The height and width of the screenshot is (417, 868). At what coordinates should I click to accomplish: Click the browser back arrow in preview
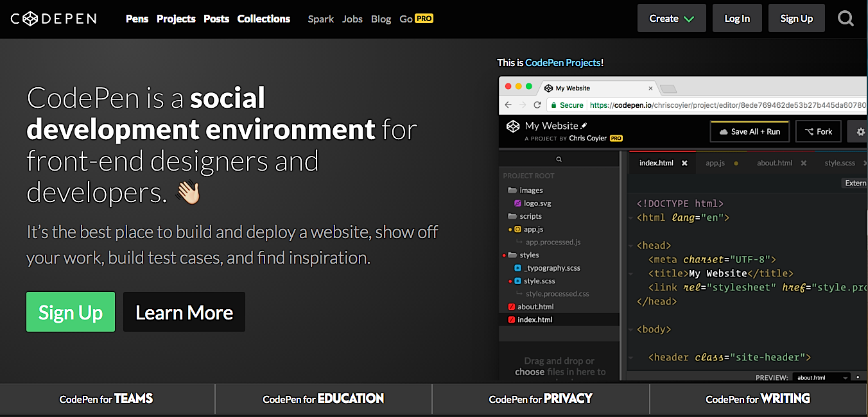508,105
